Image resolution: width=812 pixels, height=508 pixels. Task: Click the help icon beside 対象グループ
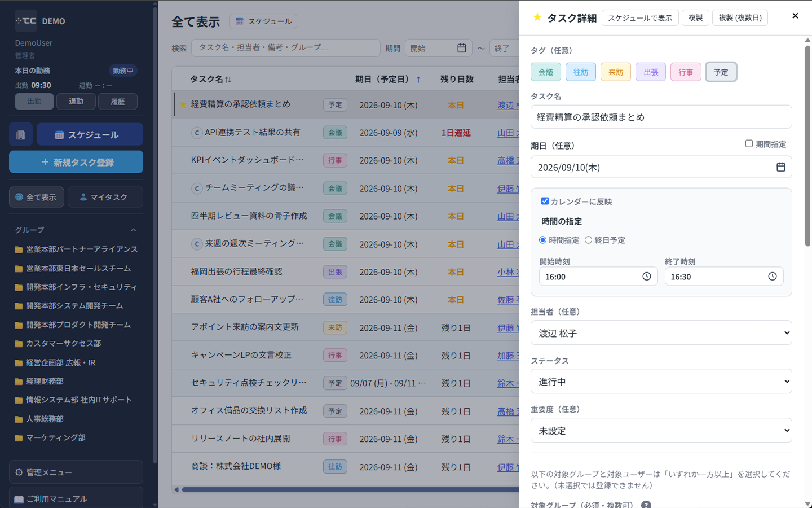coord(646,505)
